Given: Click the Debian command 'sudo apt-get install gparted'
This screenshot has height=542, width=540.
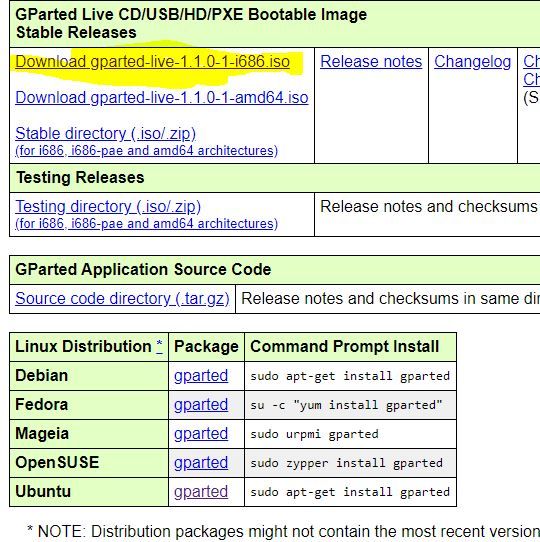Looking at the screenshot, I should (350, 376).
